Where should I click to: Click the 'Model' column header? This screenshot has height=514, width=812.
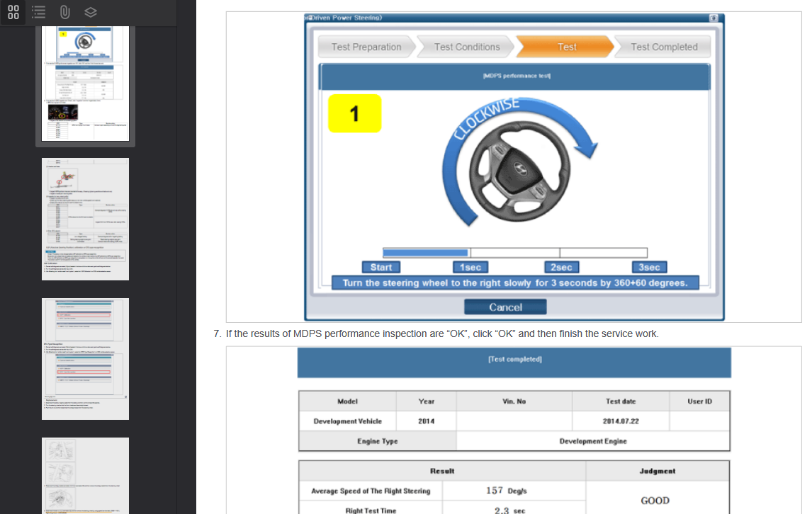(347, 401)
